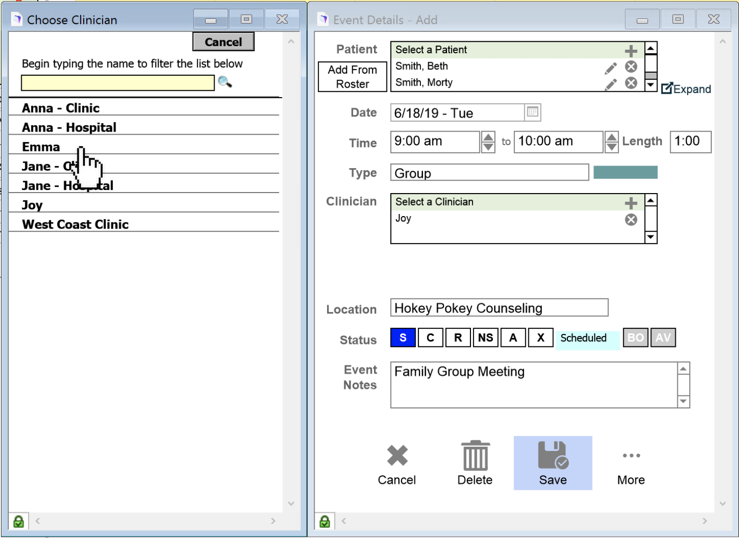Screen dimensions: 739x538
Task: Set status to NS
Action: tap(485, 338)
